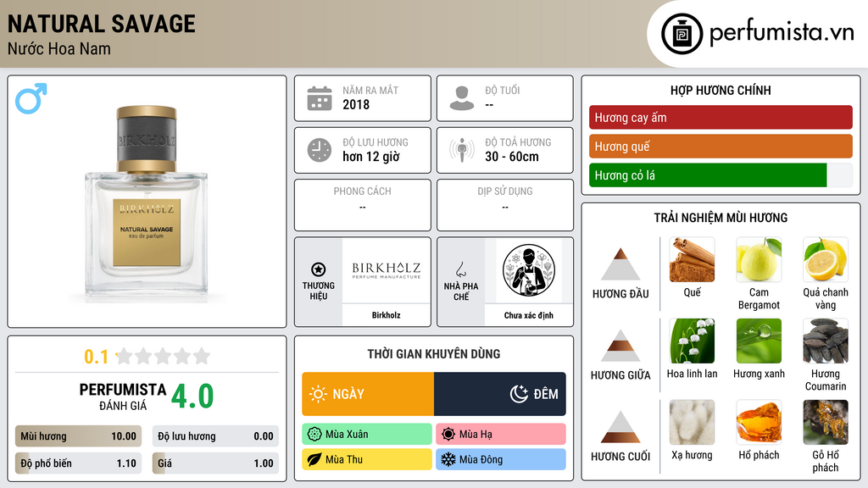Click the Mùi hương 10.00 score bar

click(78, 436)
